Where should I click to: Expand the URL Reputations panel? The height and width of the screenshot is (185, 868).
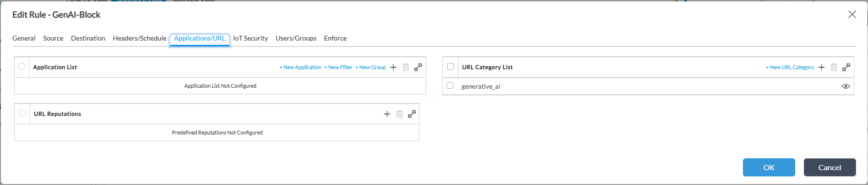pos(412,114)
